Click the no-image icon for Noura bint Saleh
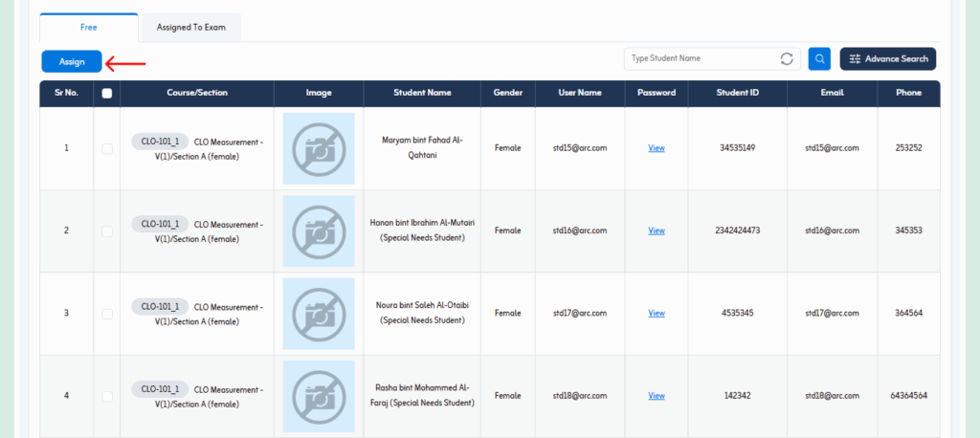 pos(319,313)
